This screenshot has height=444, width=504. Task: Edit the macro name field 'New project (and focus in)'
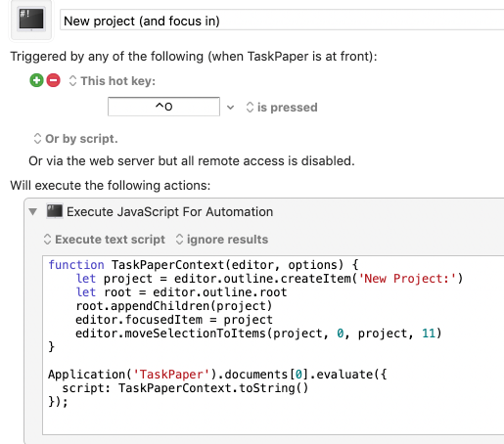tap(282, 21)
